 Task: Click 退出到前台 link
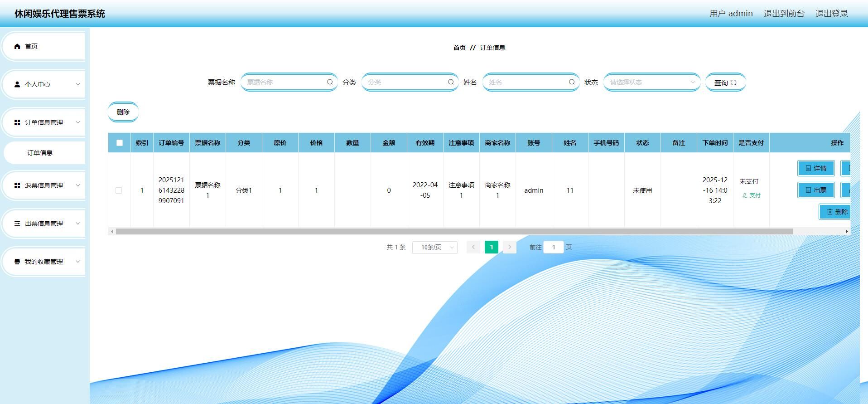[x=784, y=14]
